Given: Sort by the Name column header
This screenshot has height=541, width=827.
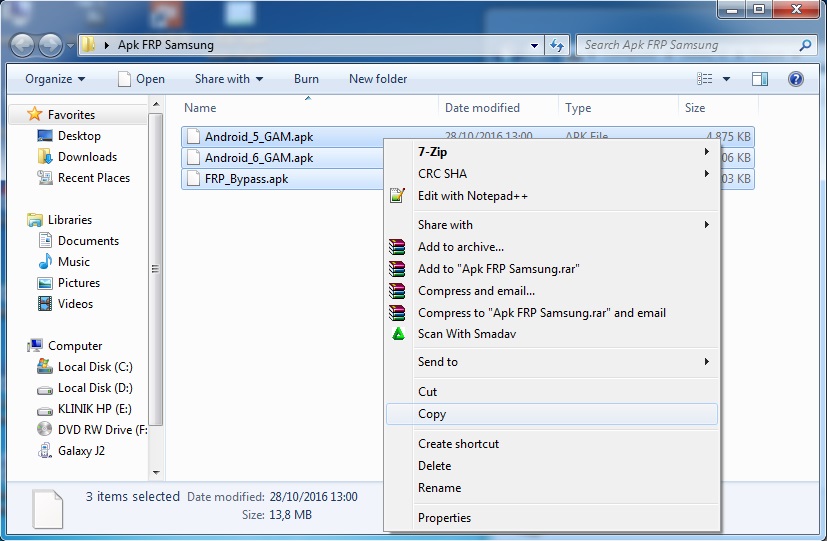Looking at the screenshot, I should click(x=308, y=108).
